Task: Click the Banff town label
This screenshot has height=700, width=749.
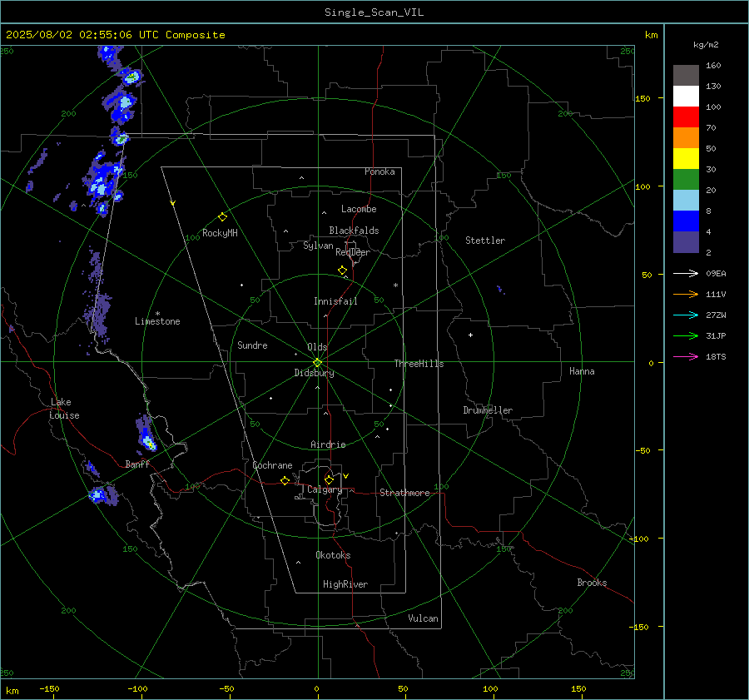Action: tap(137, 464)
